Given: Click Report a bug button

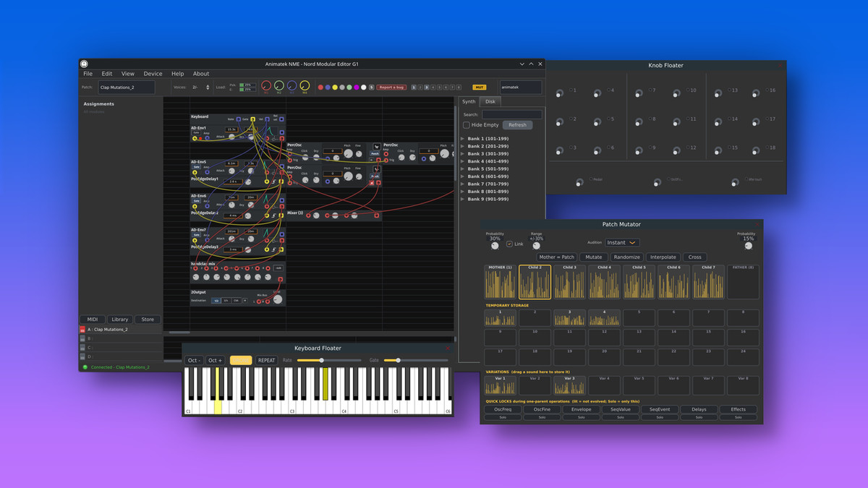Looking at the screenshot, I should [x=393, y=87].
